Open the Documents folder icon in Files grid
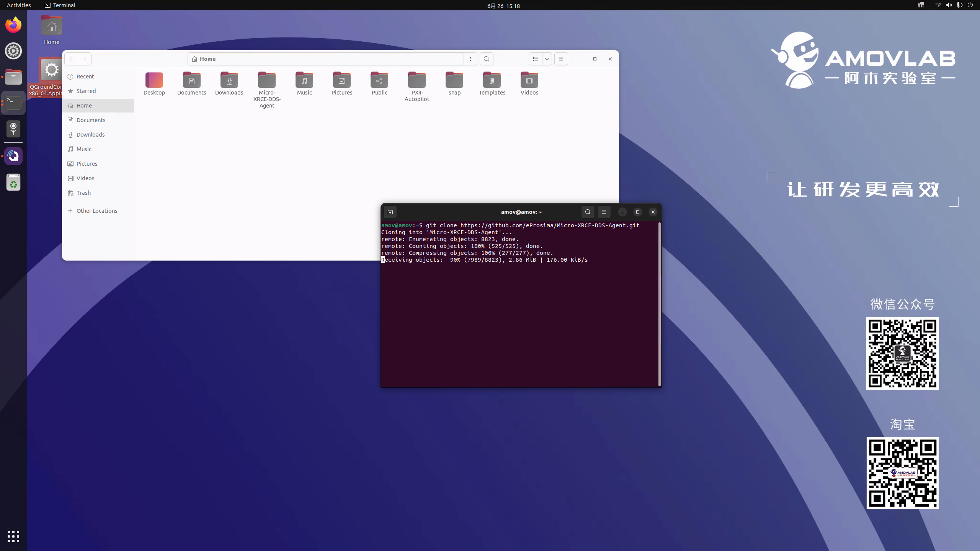Image resolution: width=980 pixels, height=551 pixels. coord(191,84)
